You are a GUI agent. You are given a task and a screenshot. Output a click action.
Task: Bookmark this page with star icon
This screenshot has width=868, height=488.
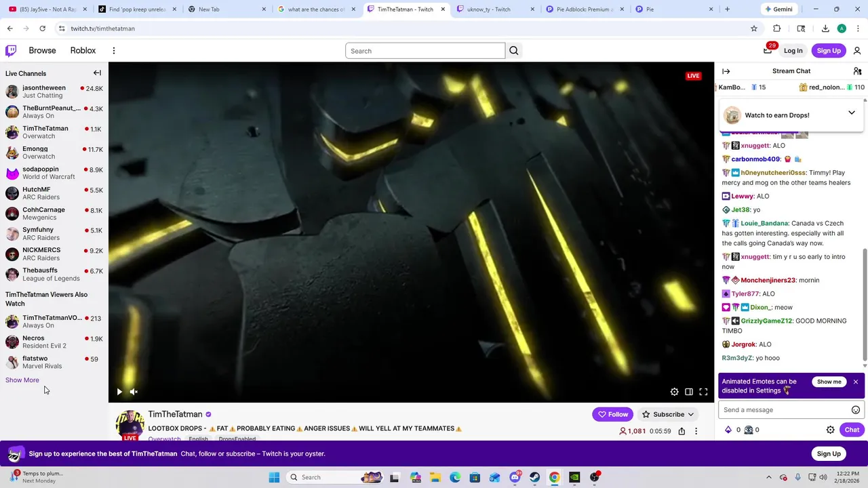[x=753, y=28]
